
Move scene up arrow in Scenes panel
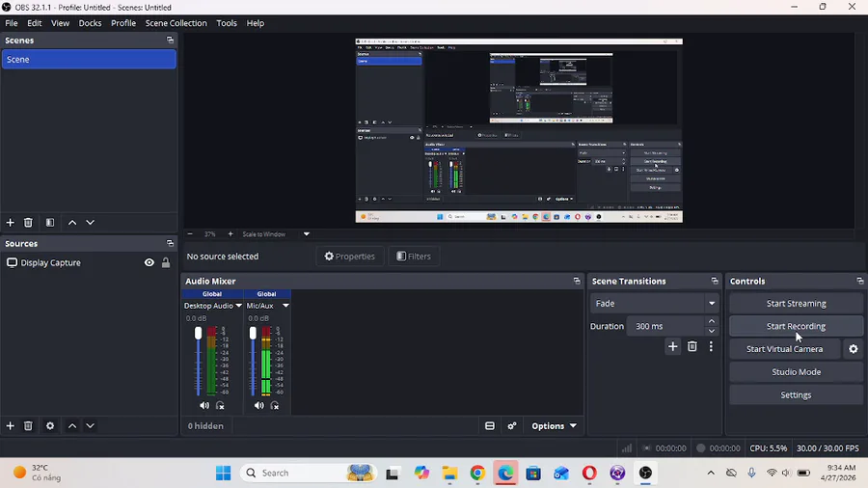(72, 223)
